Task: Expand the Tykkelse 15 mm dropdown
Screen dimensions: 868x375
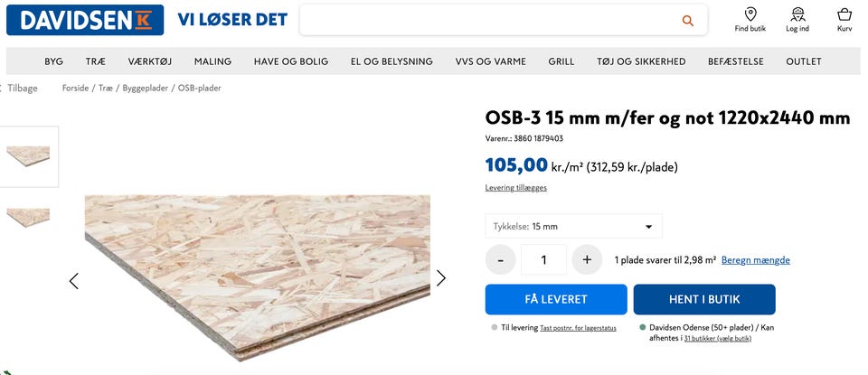Action: (573, 226)
